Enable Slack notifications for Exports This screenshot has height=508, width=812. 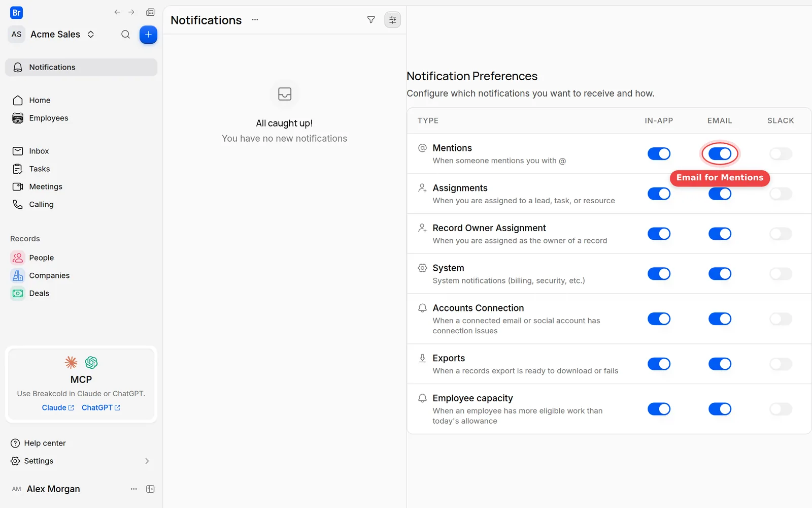(781, 364)
